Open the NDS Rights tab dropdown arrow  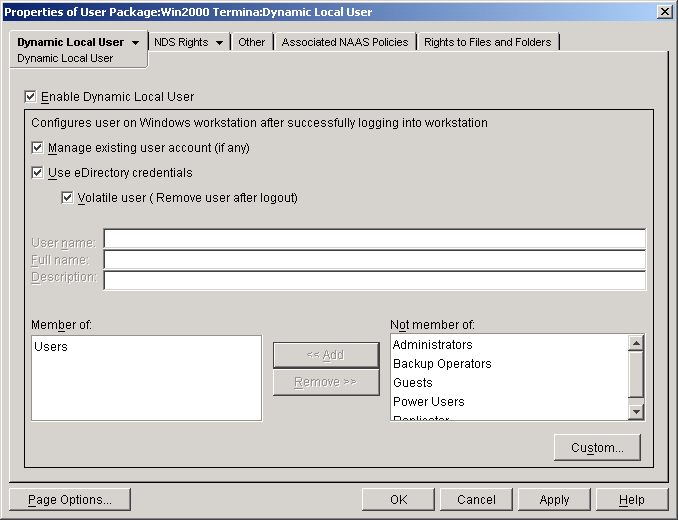219,42
